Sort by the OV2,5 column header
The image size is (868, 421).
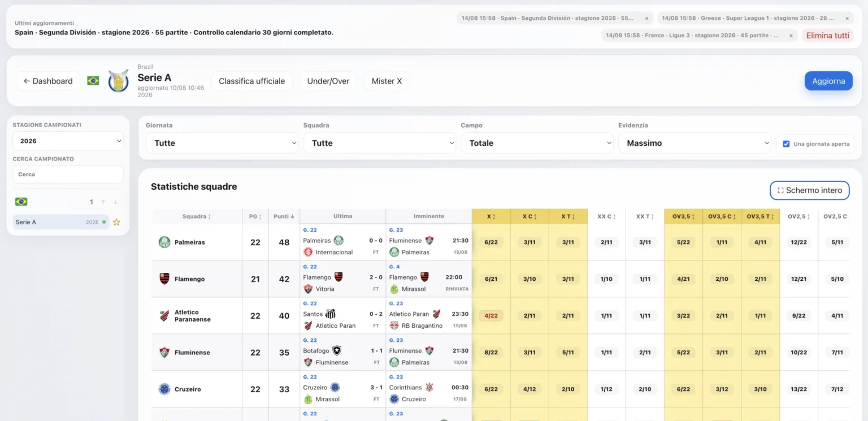tap(798, 216)
